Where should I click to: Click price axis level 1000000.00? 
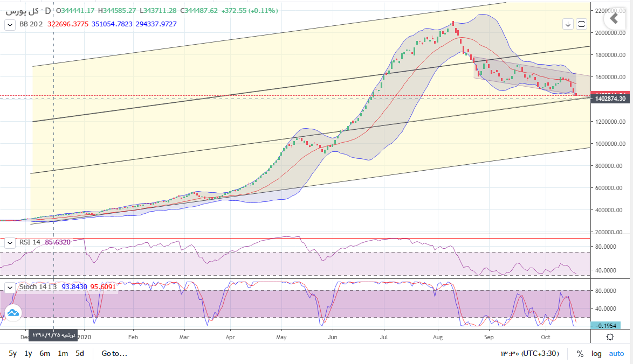[x=610, y=144]
